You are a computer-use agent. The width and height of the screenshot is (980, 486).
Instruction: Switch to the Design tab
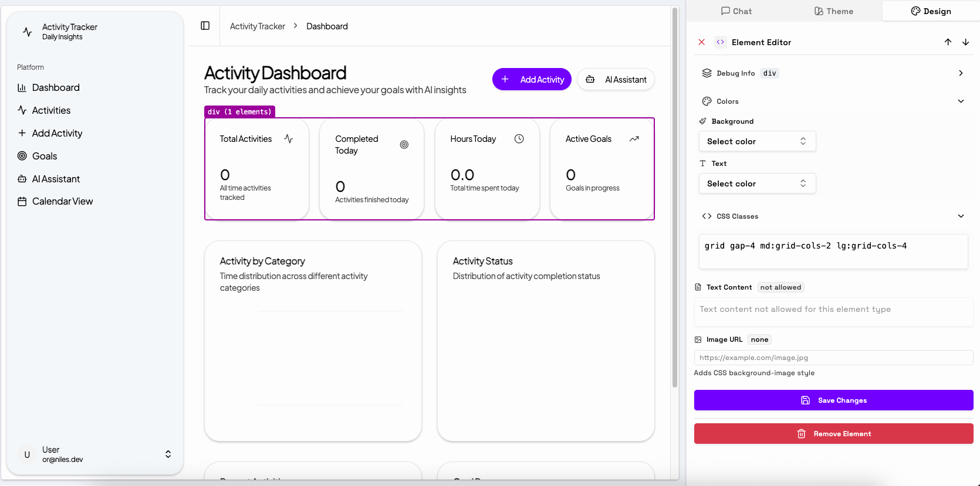(931, 11)
